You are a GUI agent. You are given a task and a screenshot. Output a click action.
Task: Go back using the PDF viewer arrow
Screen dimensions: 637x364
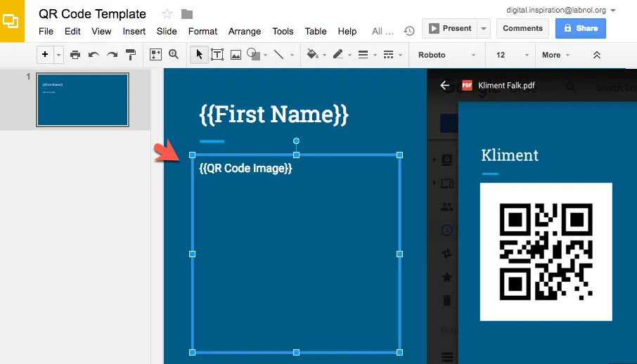(445, 85)
